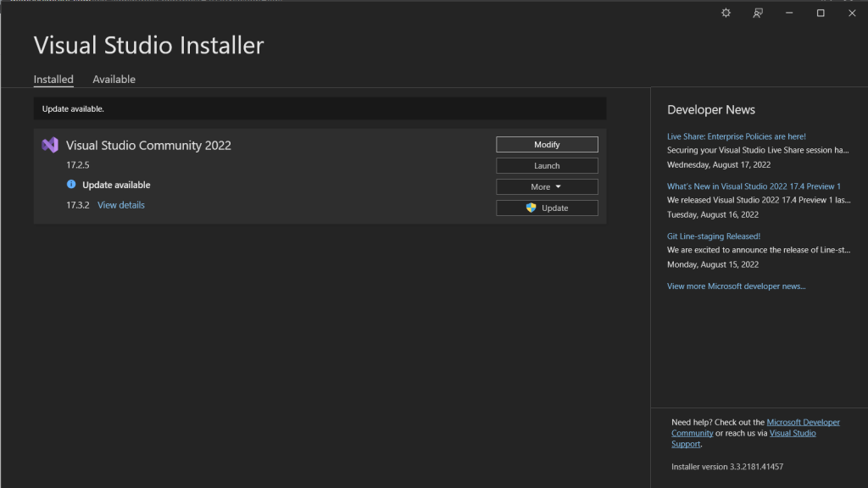Click the Visual Studio Community 2022 title
The image size is (868, 488).
click(148, 145)
